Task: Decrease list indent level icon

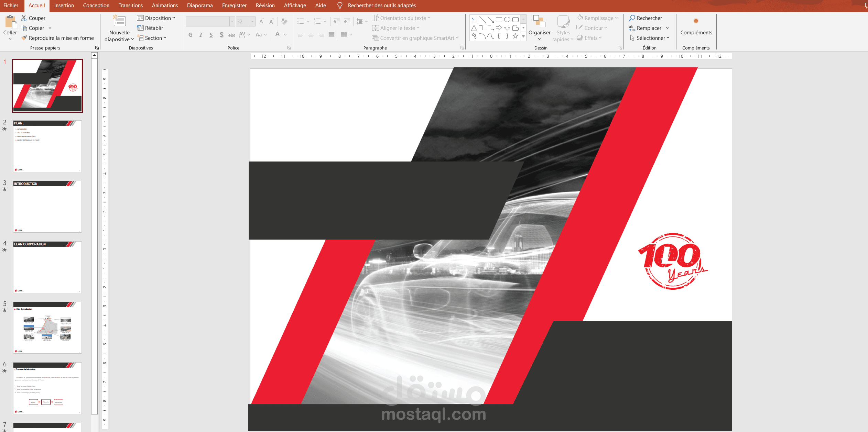Action: point(337,22)
